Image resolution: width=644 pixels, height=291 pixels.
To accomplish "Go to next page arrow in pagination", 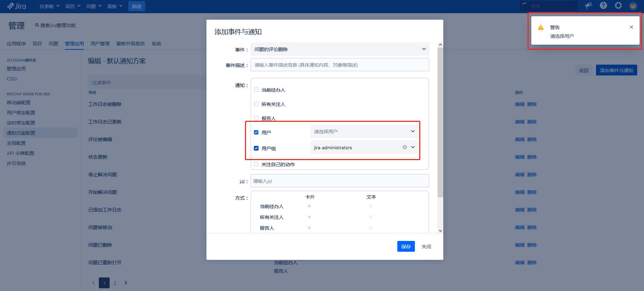I will (x=126, y=283).
